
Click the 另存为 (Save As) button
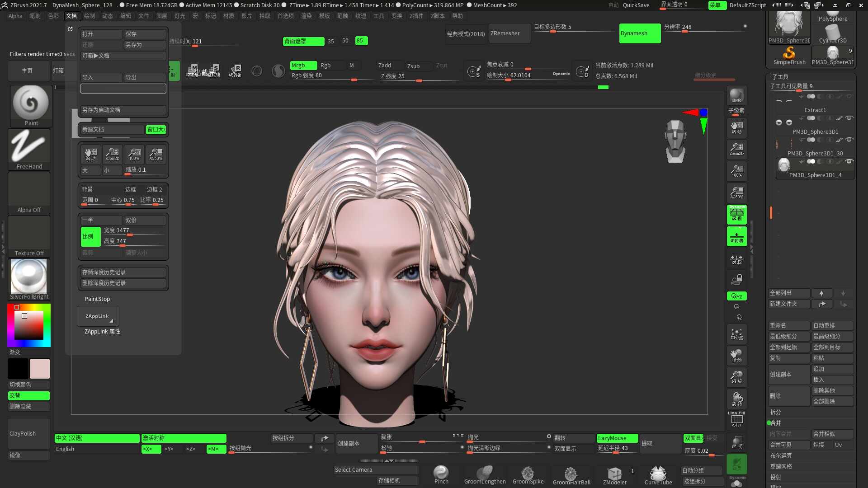click(x=145, y=45)
